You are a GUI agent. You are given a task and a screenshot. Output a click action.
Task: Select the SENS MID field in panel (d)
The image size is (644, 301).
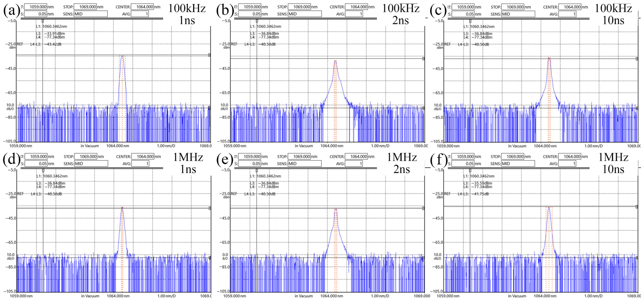pos(91,164)
